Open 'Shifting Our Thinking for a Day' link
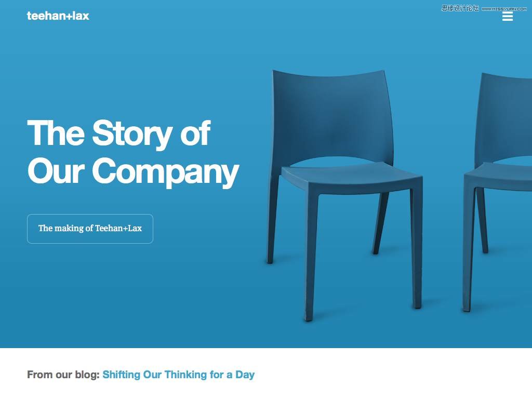532x399 pixels. pyautogui.click(x=179, y=375)
